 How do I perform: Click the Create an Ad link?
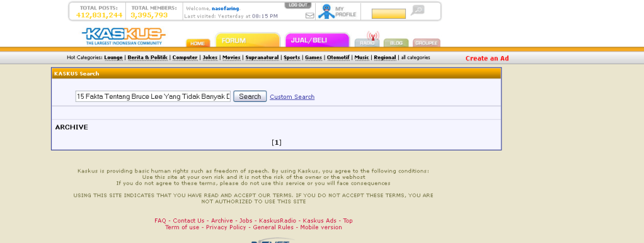[487, 59]
